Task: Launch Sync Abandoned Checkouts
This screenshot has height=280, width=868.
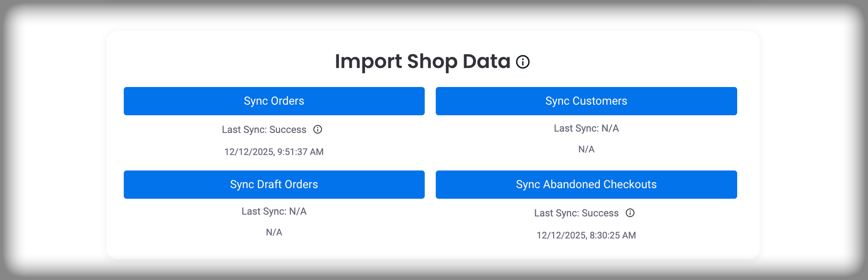Action: point(586,184)
